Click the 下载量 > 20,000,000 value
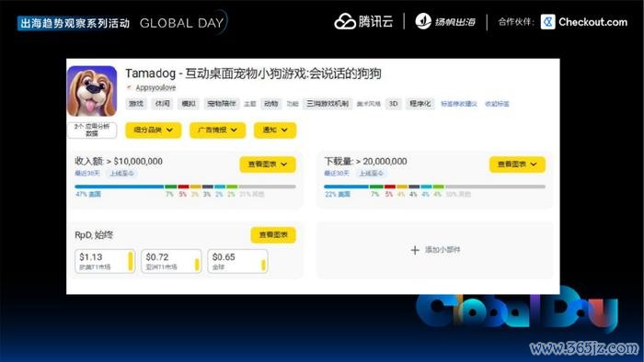The height and width of the screenshot is (362, 644). [x=365, y=162]
